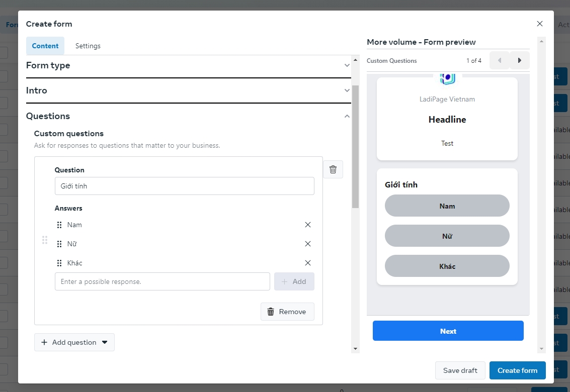The image size is (570, 392).
Task: Click the trash icon beside the question card
Action: coord(333,169)
